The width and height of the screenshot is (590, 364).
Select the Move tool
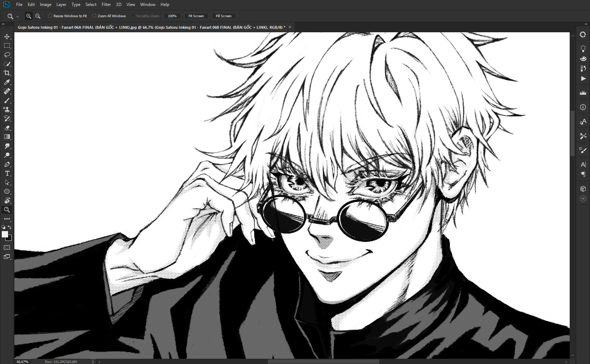(x=7, y=36)
